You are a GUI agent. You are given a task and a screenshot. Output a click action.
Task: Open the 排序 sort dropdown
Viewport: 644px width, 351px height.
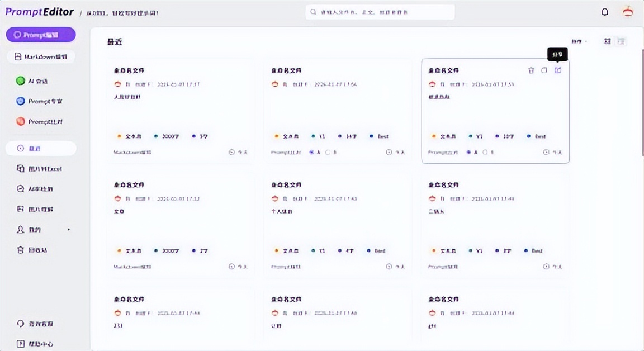coord(577,41)
